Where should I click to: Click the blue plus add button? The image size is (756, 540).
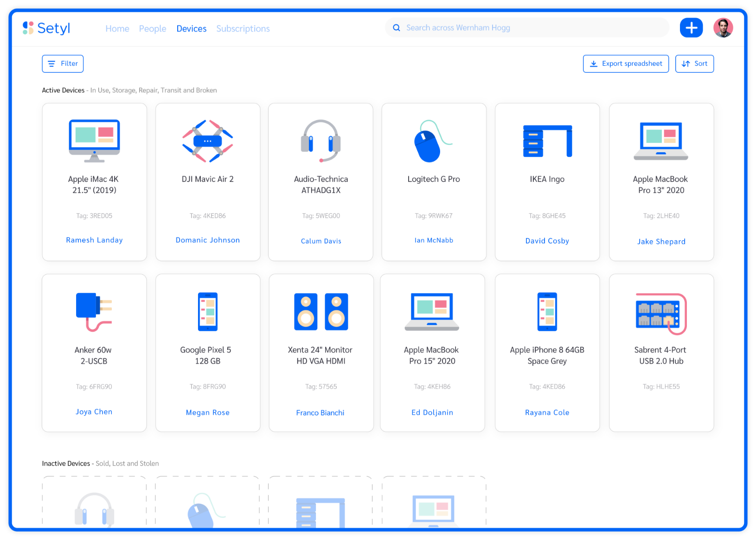pos(691,28)
